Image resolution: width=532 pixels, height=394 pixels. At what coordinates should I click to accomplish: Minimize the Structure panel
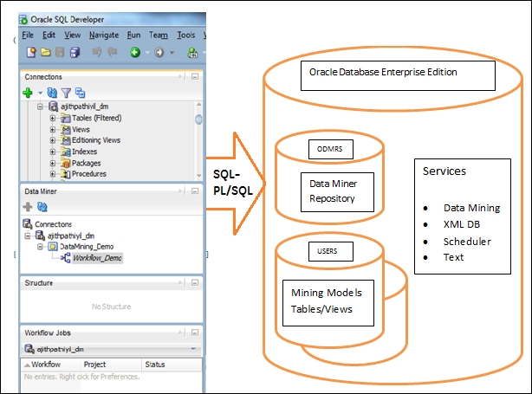195,283
